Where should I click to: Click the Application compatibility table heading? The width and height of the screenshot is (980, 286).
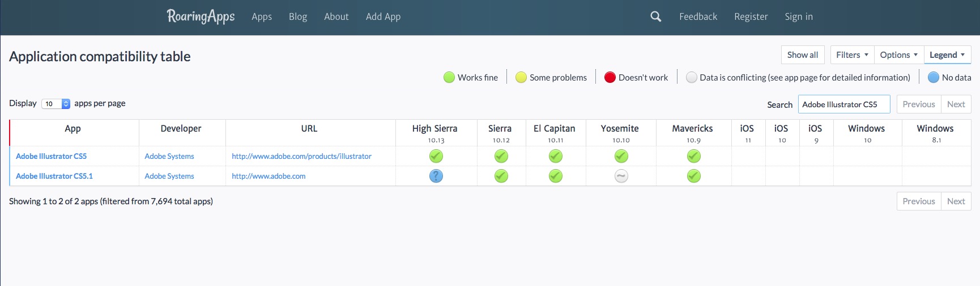100,57
